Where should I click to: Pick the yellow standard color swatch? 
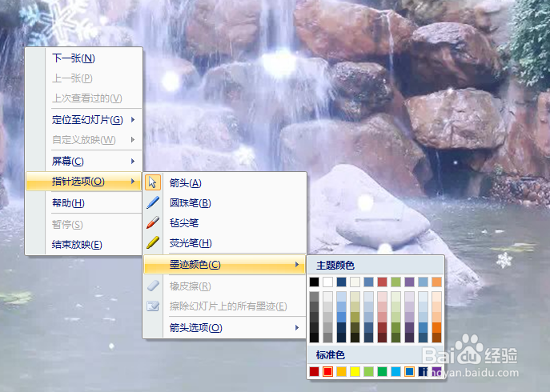(355, 372)
